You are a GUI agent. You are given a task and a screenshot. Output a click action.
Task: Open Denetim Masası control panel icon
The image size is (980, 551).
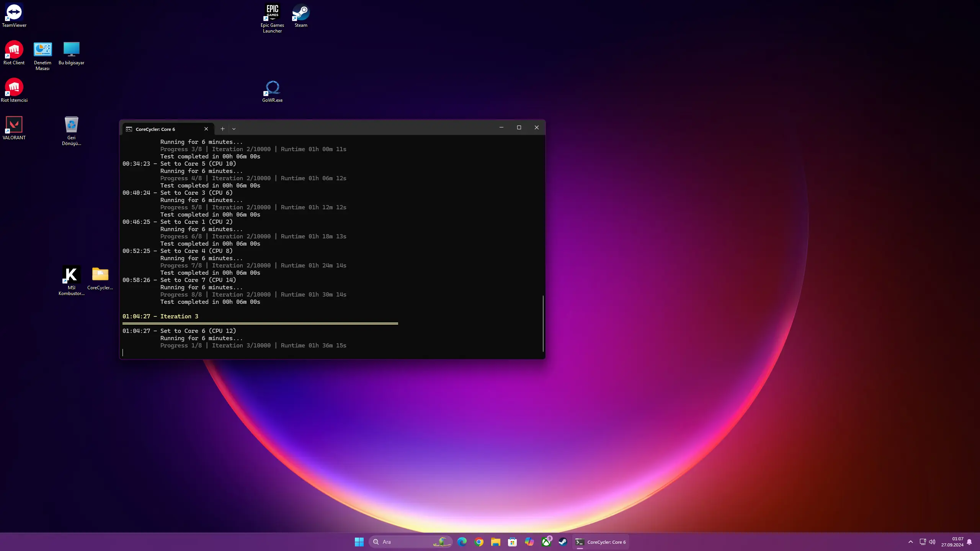tap(42, 56)
